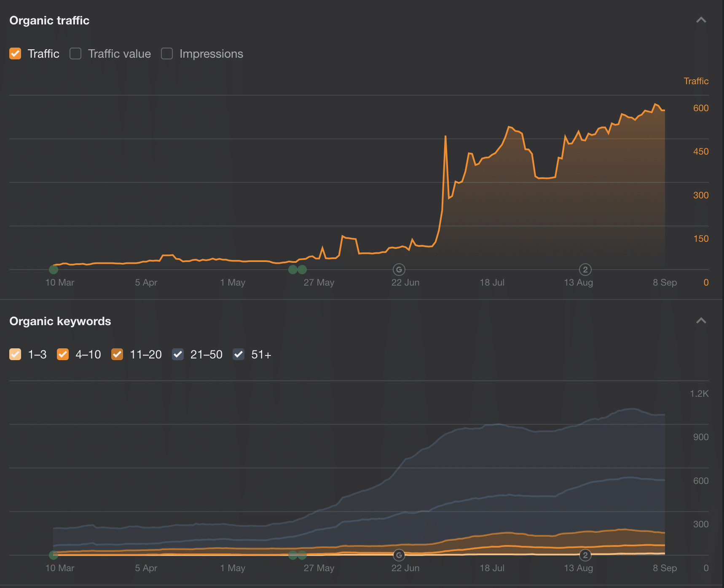Screen dimensions: 724x588
Task: Enable the Traffic value checkbox
Action: click(x=75, y=54)
